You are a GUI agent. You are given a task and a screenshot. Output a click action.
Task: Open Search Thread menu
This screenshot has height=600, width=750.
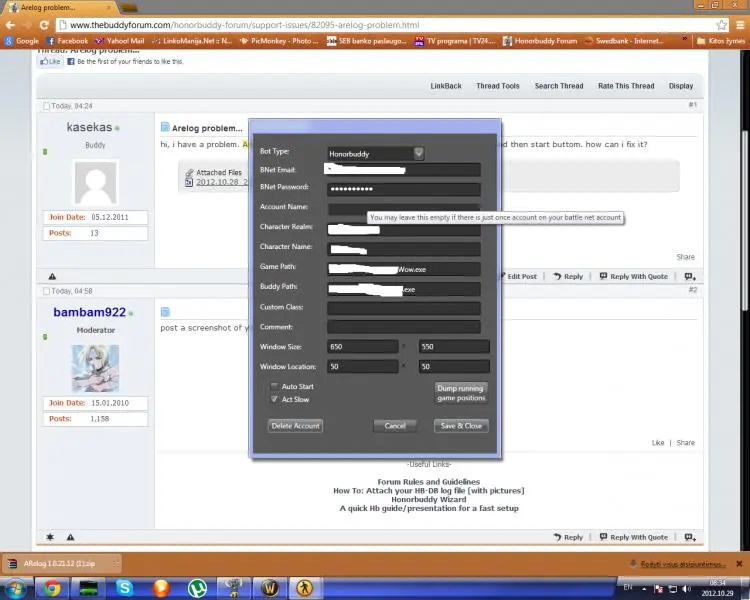pos(559,86)
